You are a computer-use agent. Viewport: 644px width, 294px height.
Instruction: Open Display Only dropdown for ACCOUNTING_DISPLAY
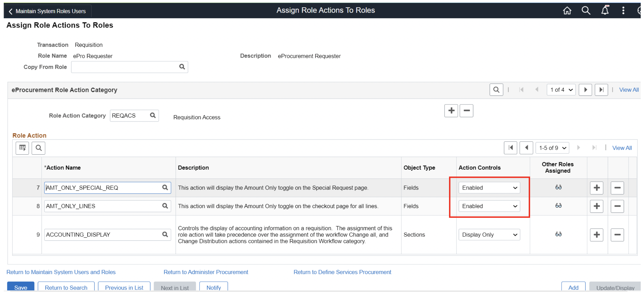(x=489, y=235)
